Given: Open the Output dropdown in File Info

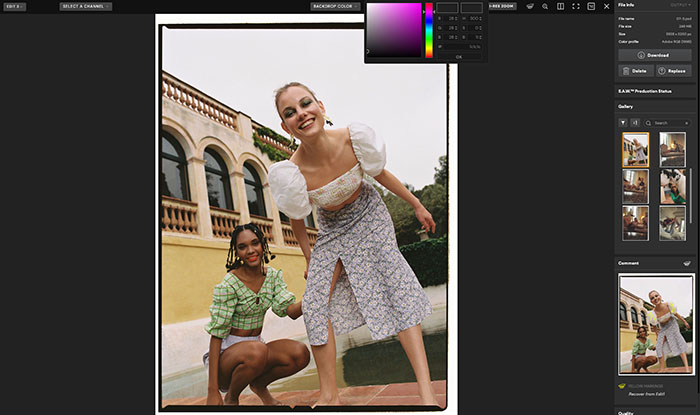Looking at the screenshot, I should coord(680,5).
